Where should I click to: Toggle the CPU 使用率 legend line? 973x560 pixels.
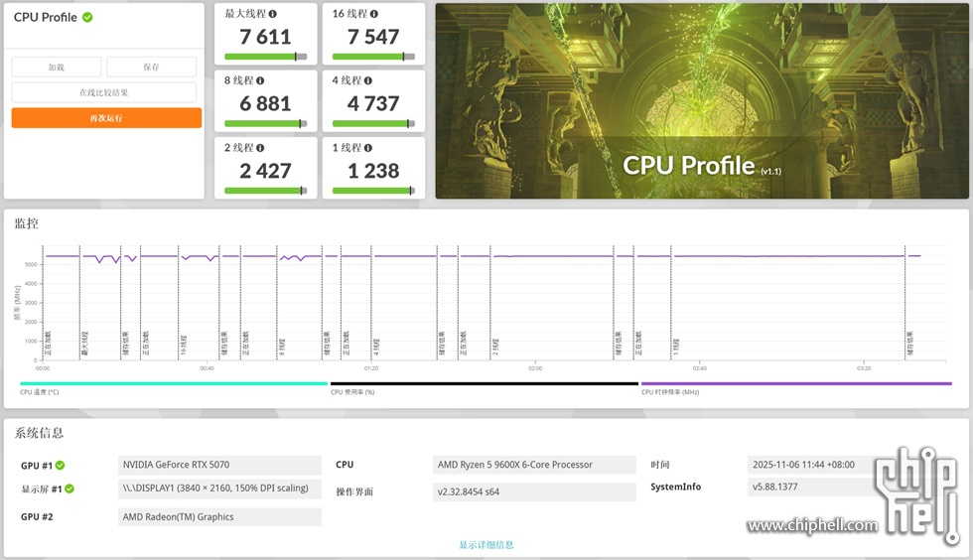coord(484,383)
